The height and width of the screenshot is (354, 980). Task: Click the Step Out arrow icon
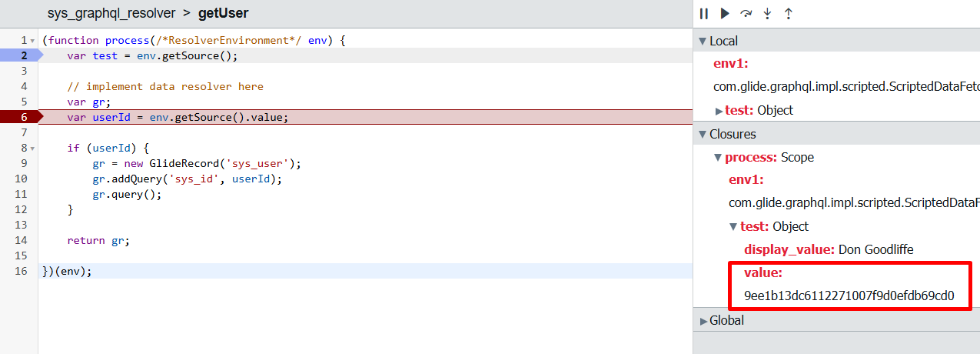point(788,14)
